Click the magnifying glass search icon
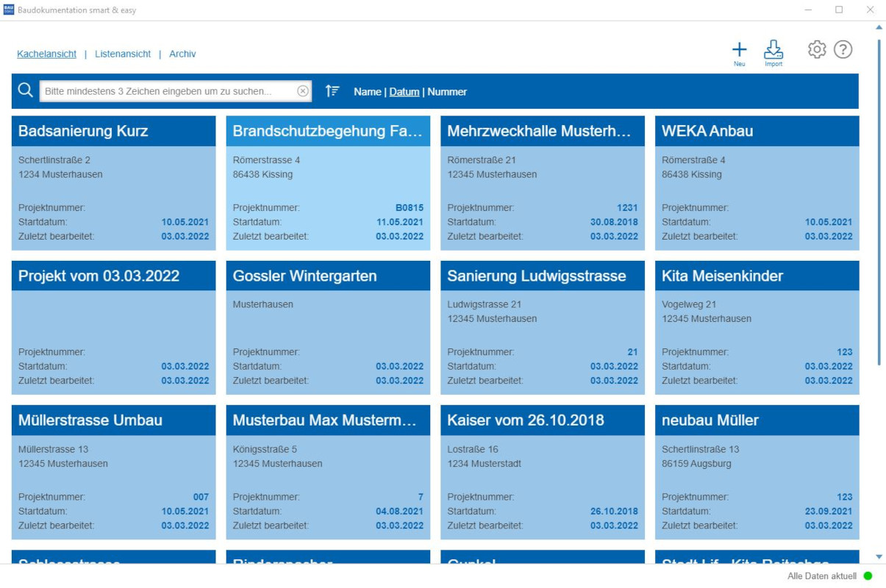Viewport: 886px width, 588px height. click(26, 90)
